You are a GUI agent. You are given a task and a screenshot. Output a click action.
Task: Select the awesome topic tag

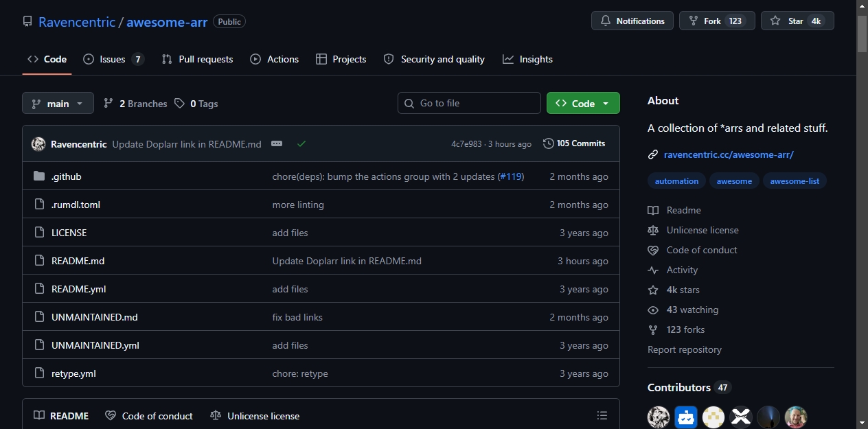pos(734,181)
